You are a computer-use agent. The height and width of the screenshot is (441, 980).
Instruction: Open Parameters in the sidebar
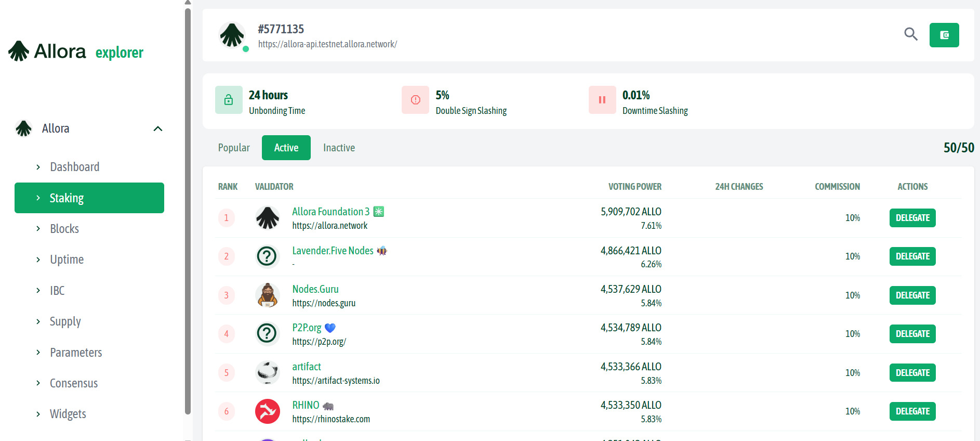point(76,353)
